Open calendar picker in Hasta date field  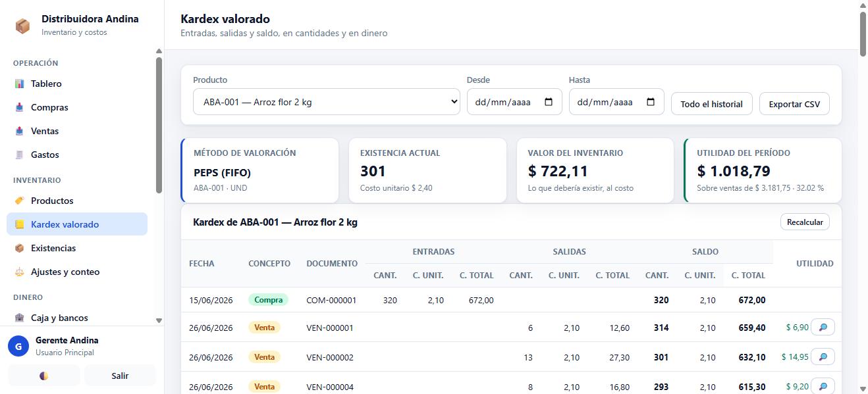click(x=651, y=102)
